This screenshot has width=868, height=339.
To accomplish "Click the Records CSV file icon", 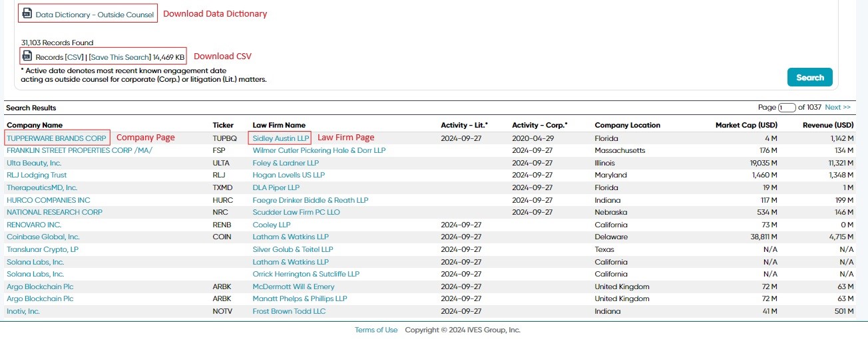I will pyautogui.click(x=27, y=56).
